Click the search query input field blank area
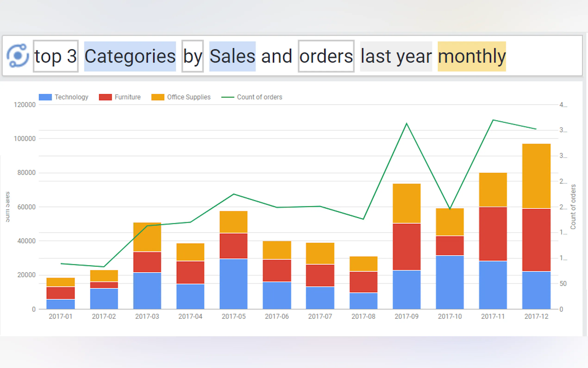This screenshot has height=368, width=588. click(544, 56)
